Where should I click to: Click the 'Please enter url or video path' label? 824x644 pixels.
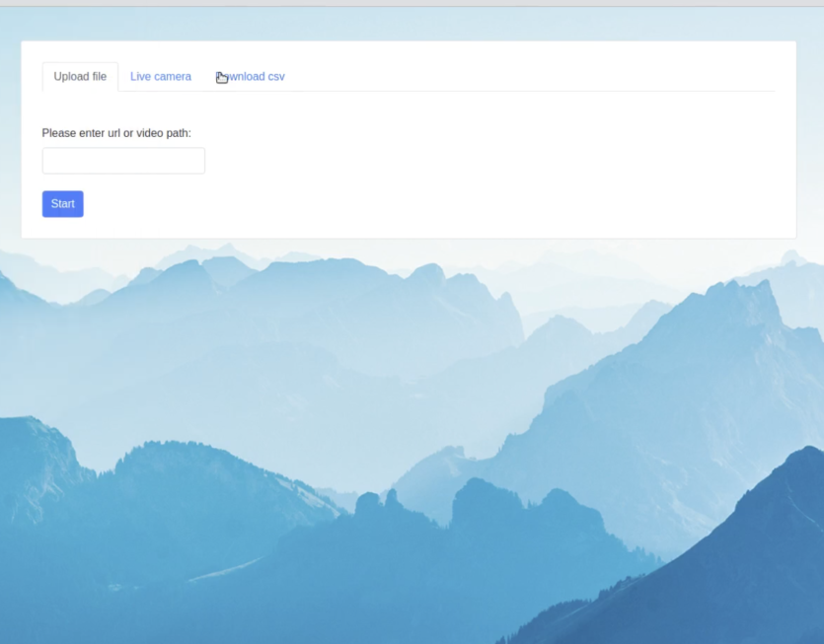pyautogui.click(x=116, y=133)
